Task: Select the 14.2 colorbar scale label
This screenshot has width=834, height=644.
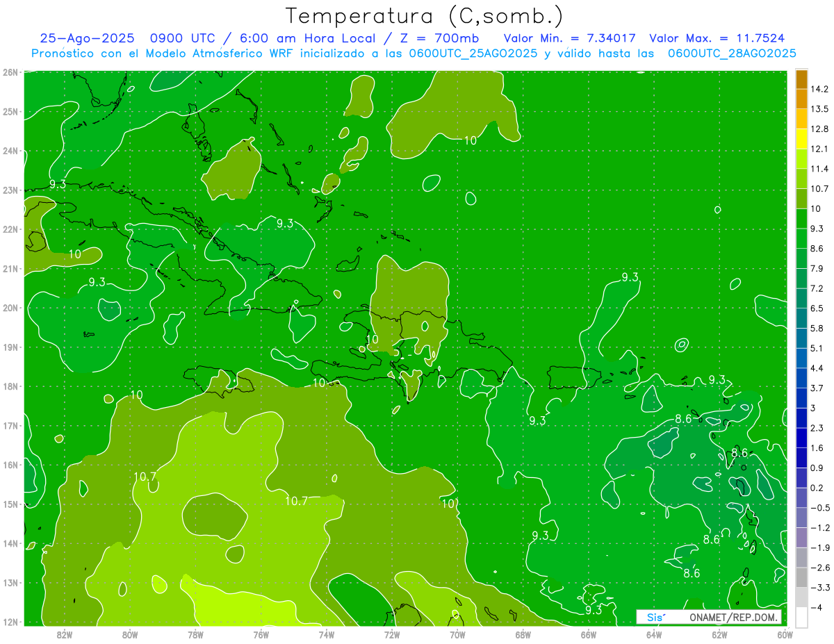Action: click(820, 89)
